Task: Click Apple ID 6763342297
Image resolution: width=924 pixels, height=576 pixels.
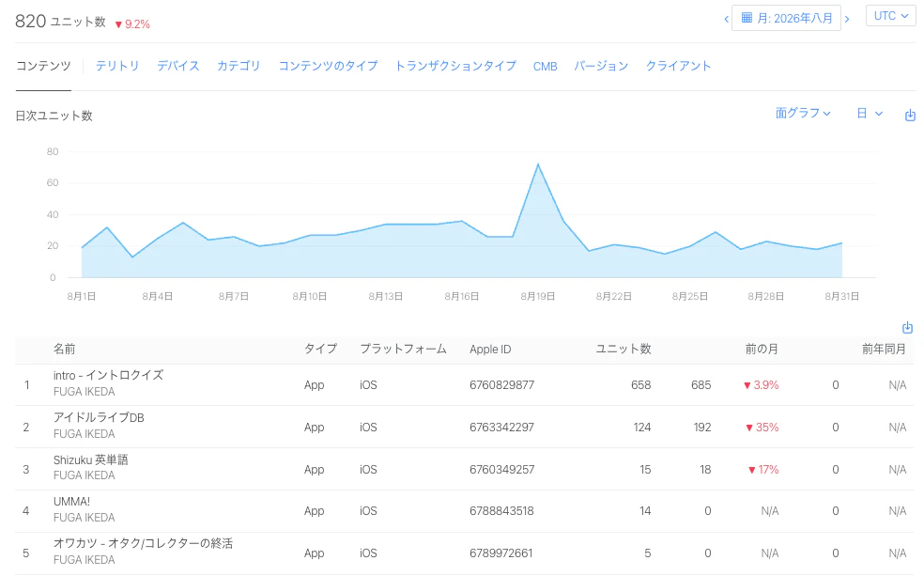Action: click(502, 428)
